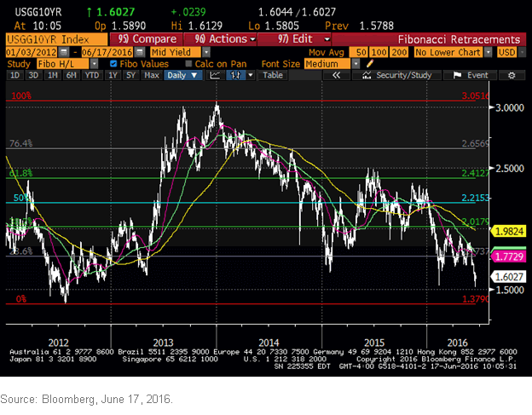The width and height of the screenshot is (532, 415).
Task: Toggle the Calc on Pan checkbox
Action: [x=188, y=63]
